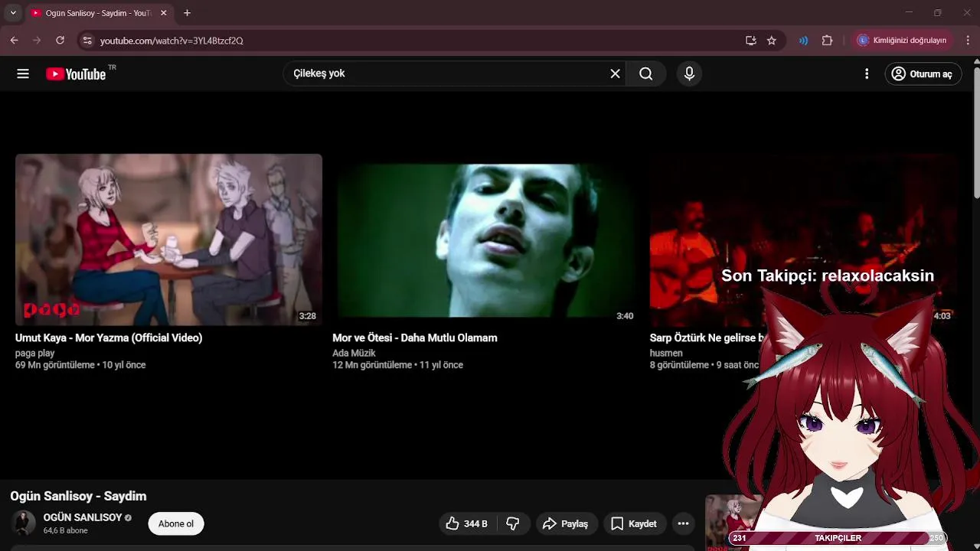Click title Umut Kaya - Mor Yazma (Official Video)
This screenshot has width=980, height=551.
[109, 337]
